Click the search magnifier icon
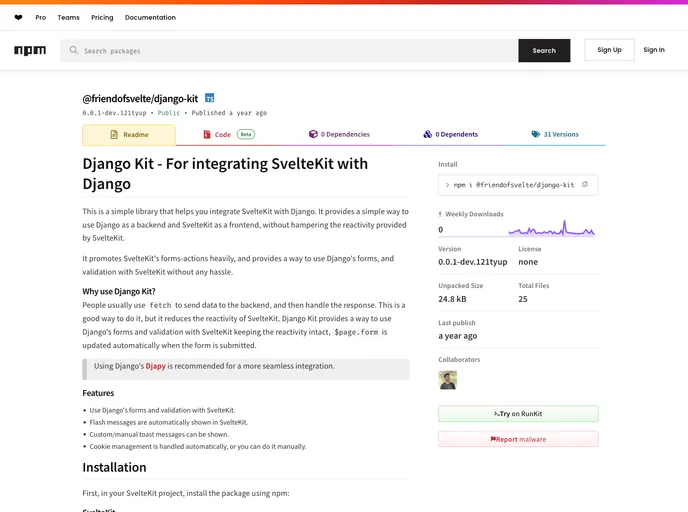 pyautogui.click(x=74, y=50)
